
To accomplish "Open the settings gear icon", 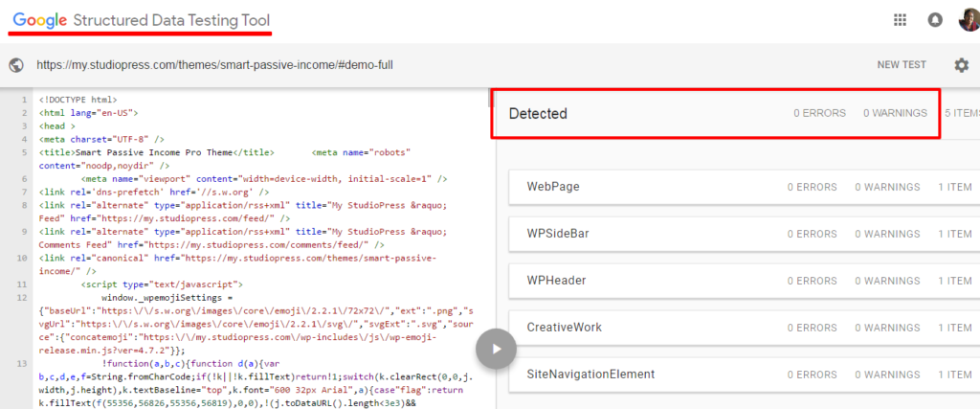I will (961, 65).
